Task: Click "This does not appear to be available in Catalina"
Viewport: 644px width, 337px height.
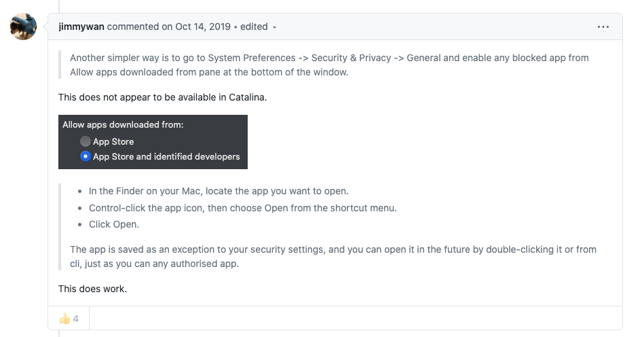Action: pyautogui.click(x=163, y=97)
